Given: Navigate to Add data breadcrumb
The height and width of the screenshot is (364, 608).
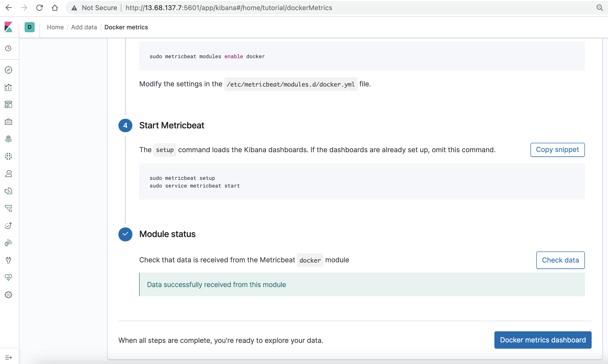Looking at the screenshot, I should click(x=84, y=27).
